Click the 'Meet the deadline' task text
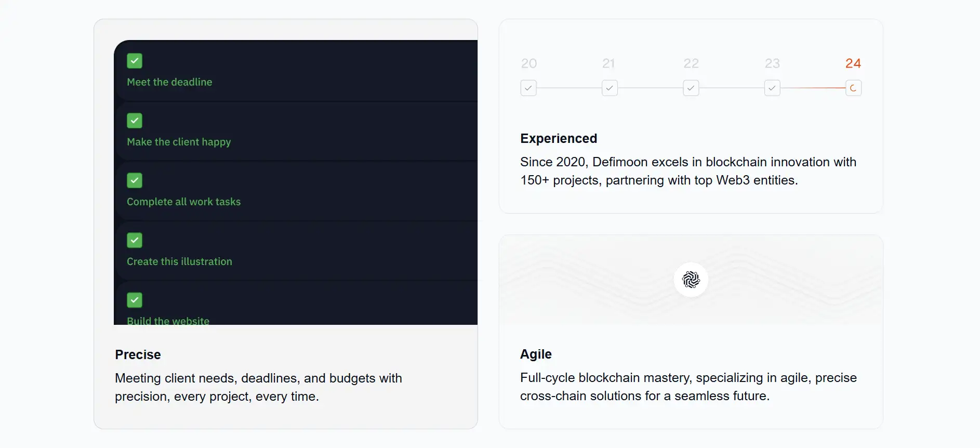The height and width of the screenshot is (448, 980). pos(169,82)
